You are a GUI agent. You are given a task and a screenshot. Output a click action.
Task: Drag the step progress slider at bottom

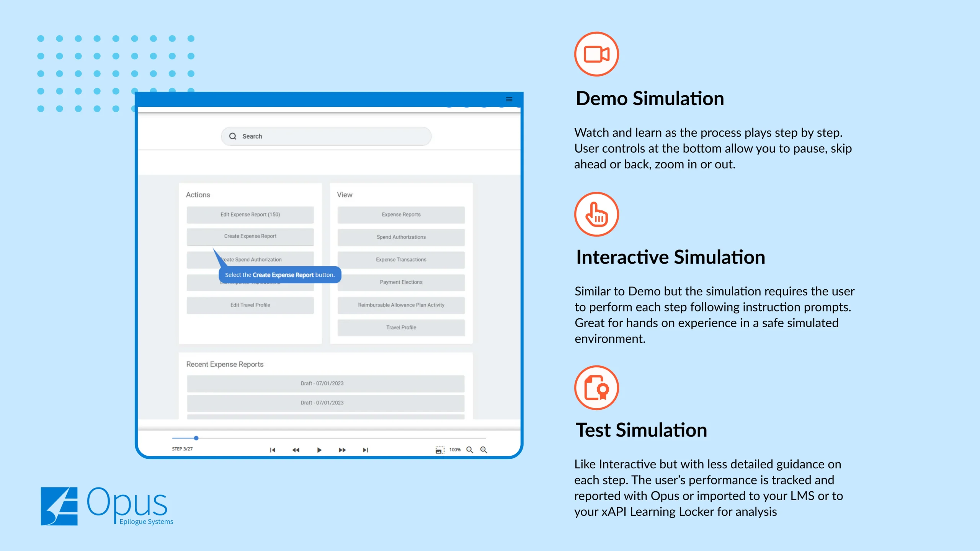click(x=196, y=438)
